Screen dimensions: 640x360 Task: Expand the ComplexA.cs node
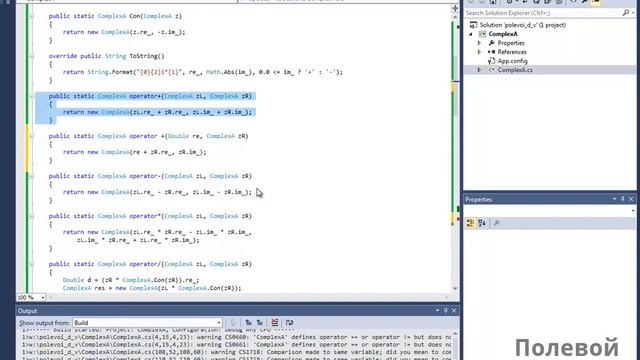pos(480,70)
